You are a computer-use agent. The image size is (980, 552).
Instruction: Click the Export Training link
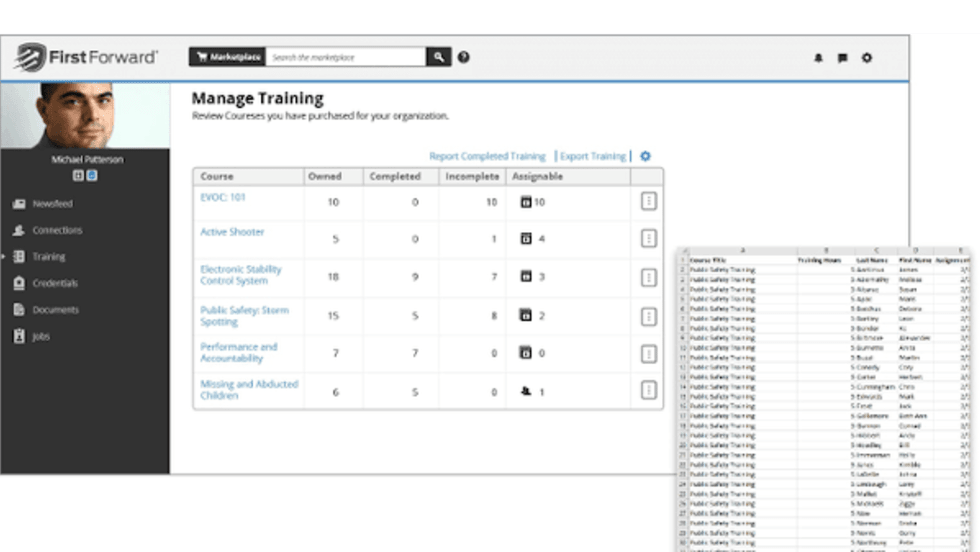pos(592,156)
